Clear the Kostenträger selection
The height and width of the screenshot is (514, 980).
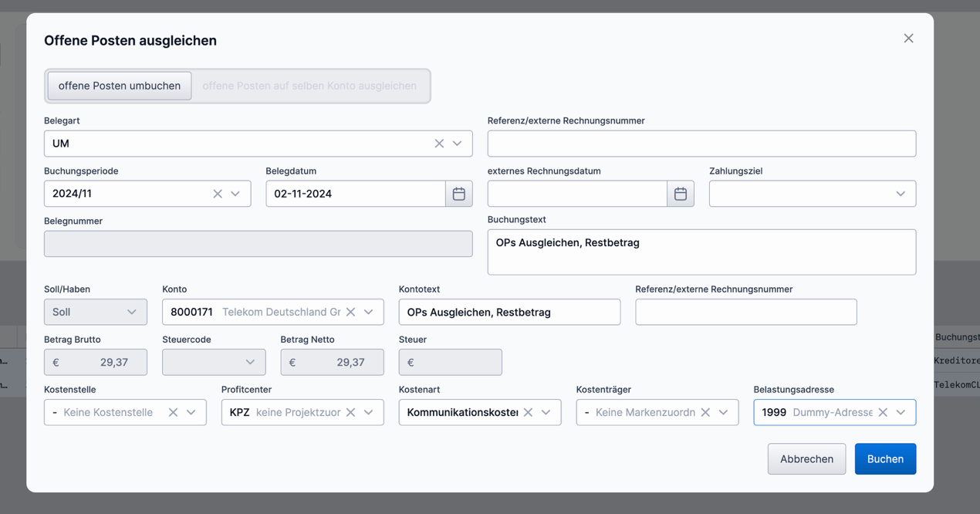click(x=705, y=412)
